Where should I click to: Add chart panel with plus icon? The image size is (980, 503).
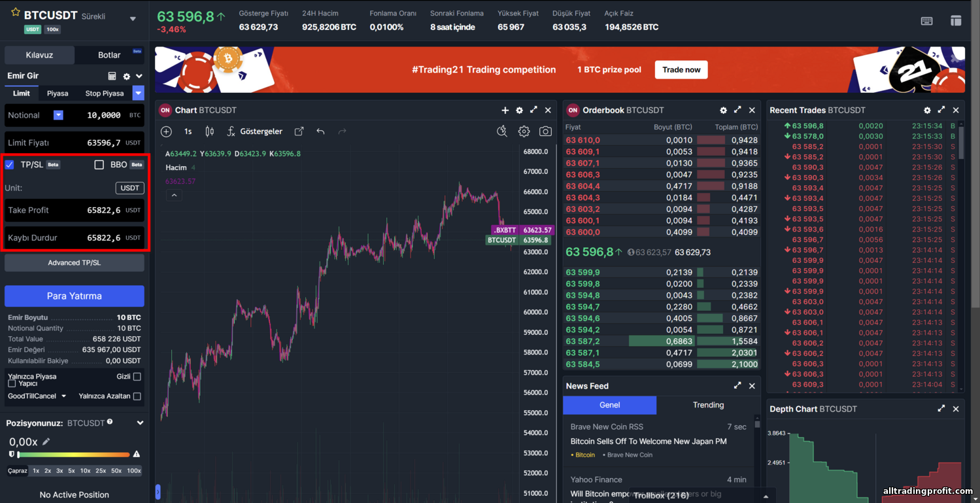(505, 111)
